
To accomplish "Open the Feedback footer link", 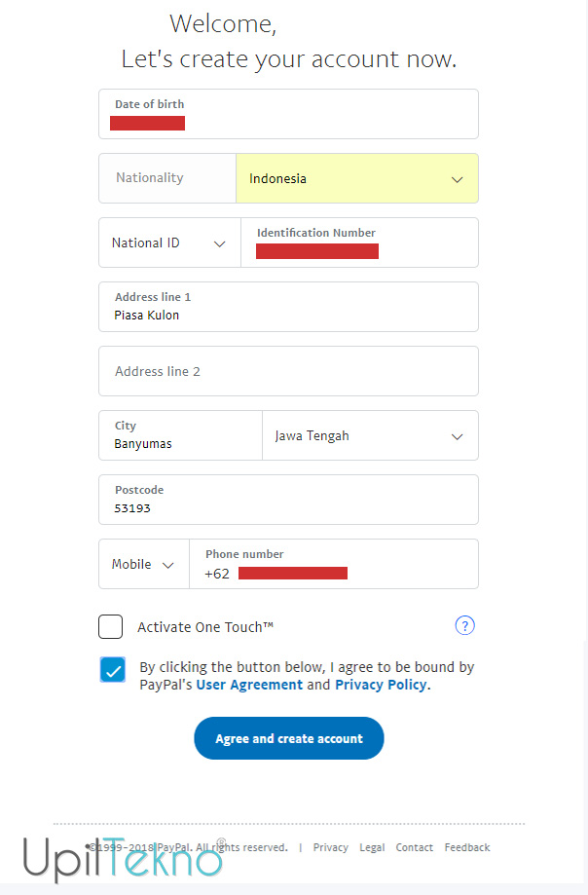I will coord(467,847).
